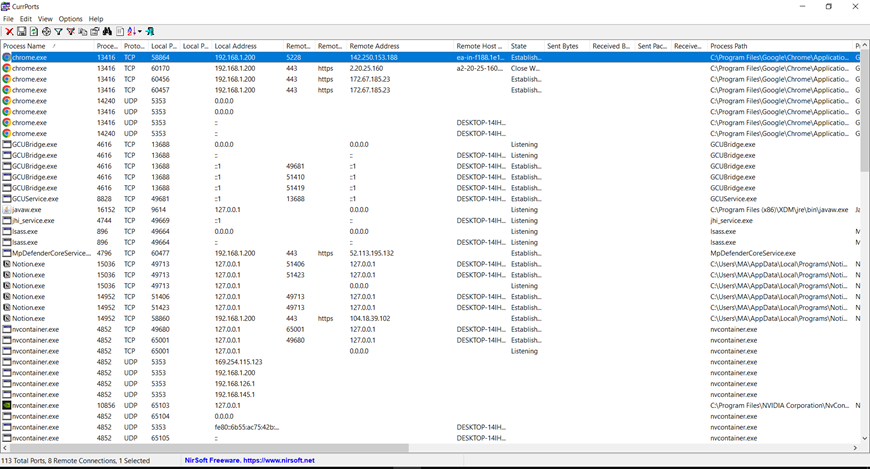870x469 pixels.
Task: Open the NirSoft website link in status bar
Action: pyautogui.click(x=250, y=460)
